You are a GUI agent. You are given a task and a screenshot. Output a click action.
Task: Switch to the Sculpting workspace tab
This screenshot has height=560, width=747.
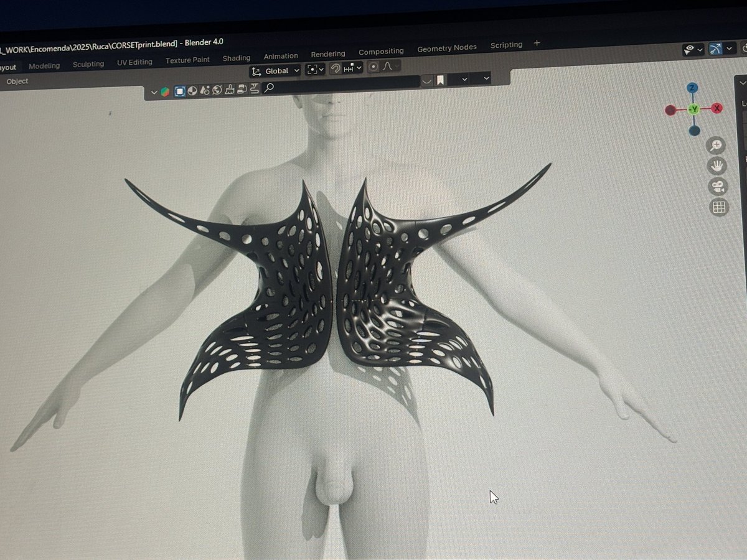click(x=88, y=64)
